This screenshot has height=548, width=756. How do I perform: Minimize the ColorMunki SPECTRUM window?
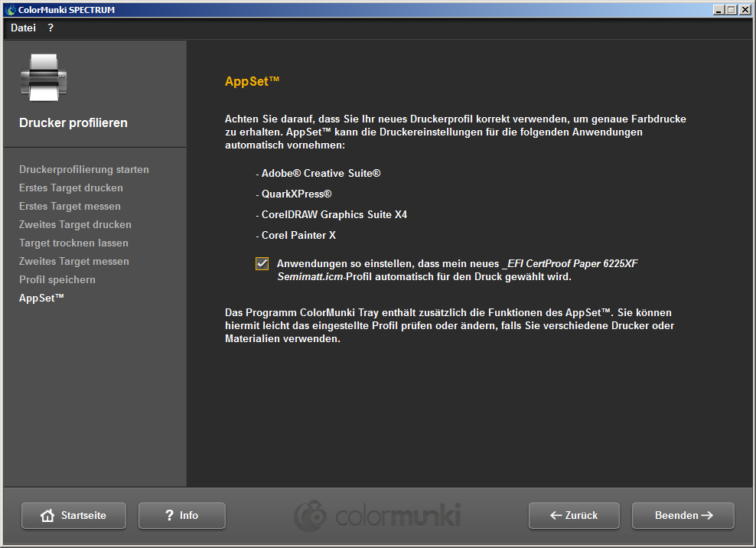719,10
